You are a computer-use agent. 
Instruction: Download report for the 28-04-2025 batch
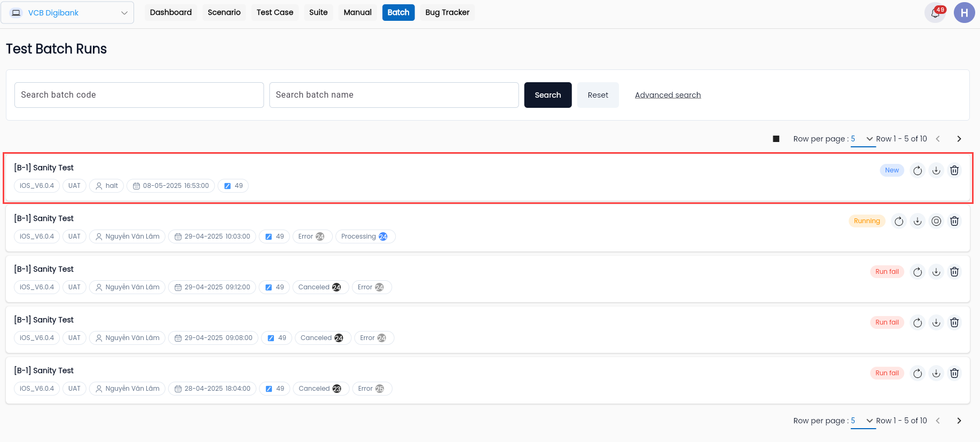coord(936,373)
